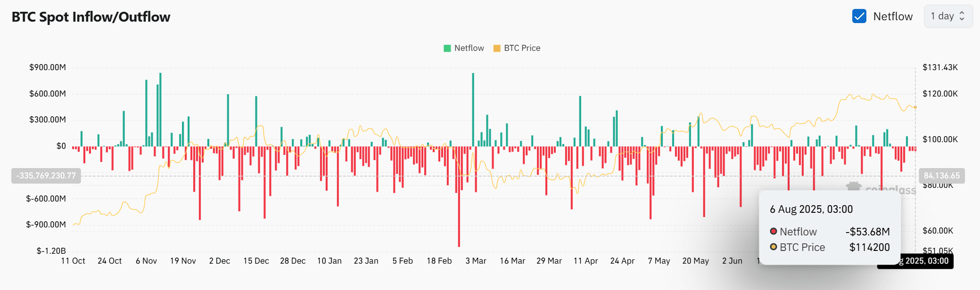
Task: Click the yellow BTC Price legend swatch
Action: 497,48
